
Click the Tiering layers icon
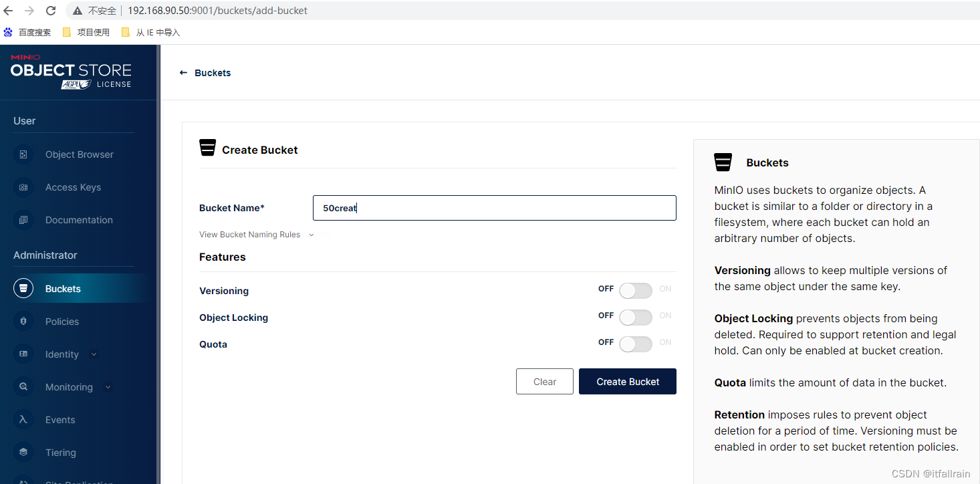pos(23,453)
